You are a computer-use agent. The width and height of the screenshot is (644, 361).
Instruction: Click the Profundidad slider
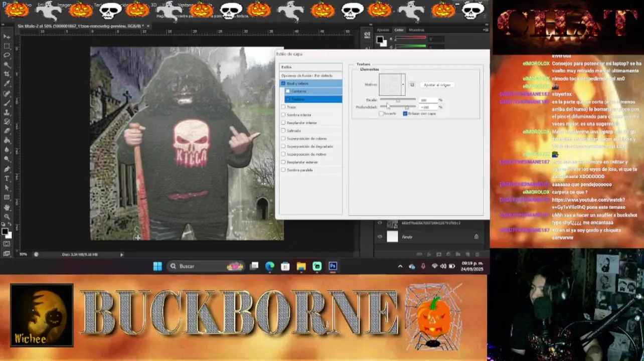(398, 107)
